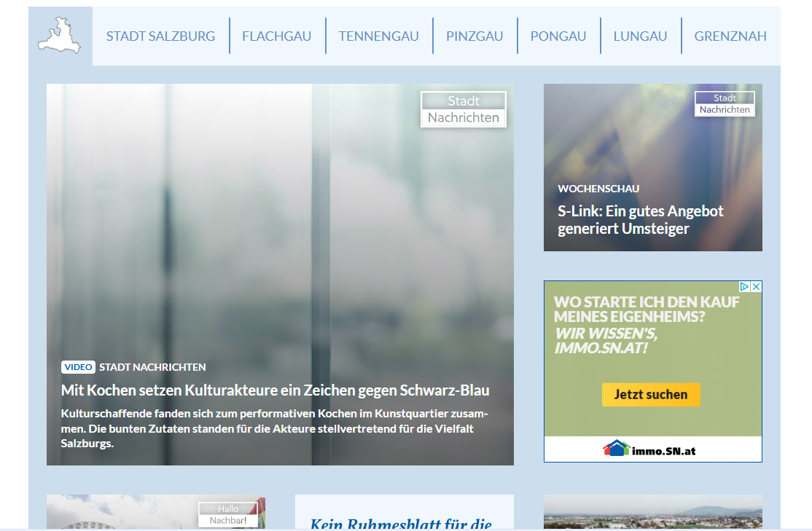
Task: Click the Stadt Nachrichten badge on the S-Link article
Action: coord(725,104)
